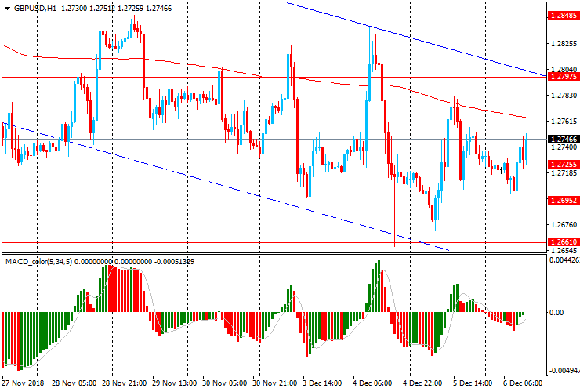
Task: Click the 28 Nov 21:00 time label
Action: [x=125, y=384]
